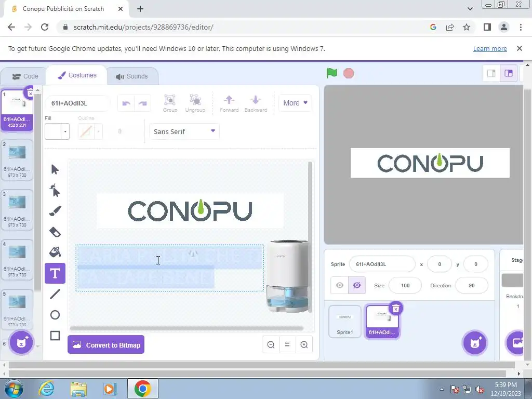Click the Ungroup icon
The height and width of the screenshot is (399, 532).
tap(195, 103)
